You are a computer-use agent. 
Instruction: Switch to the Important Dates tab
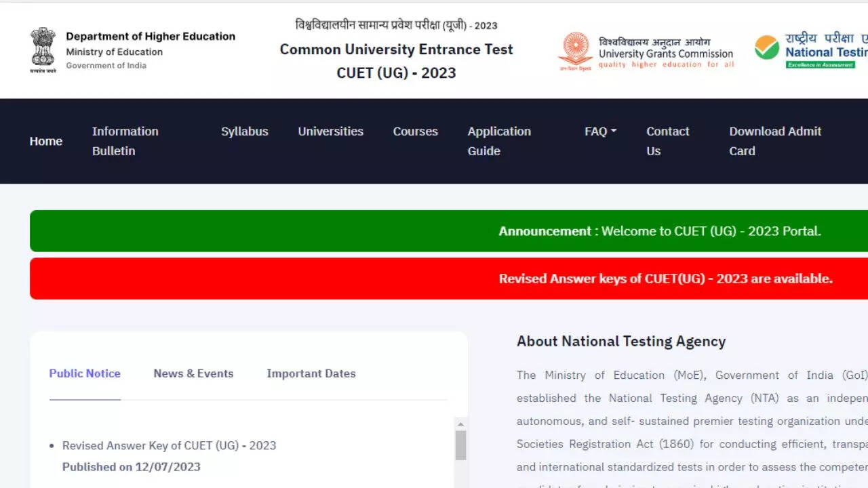311,373
